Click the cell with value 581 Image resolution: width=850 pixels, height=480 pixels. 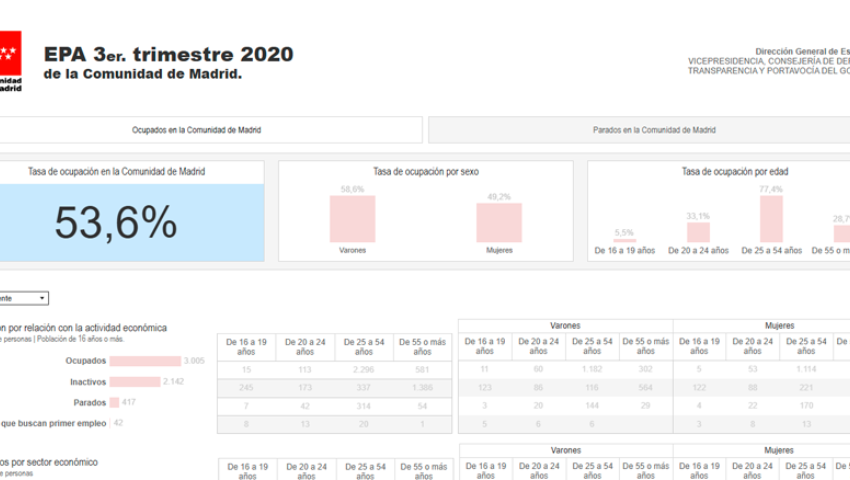click(422, 370)
